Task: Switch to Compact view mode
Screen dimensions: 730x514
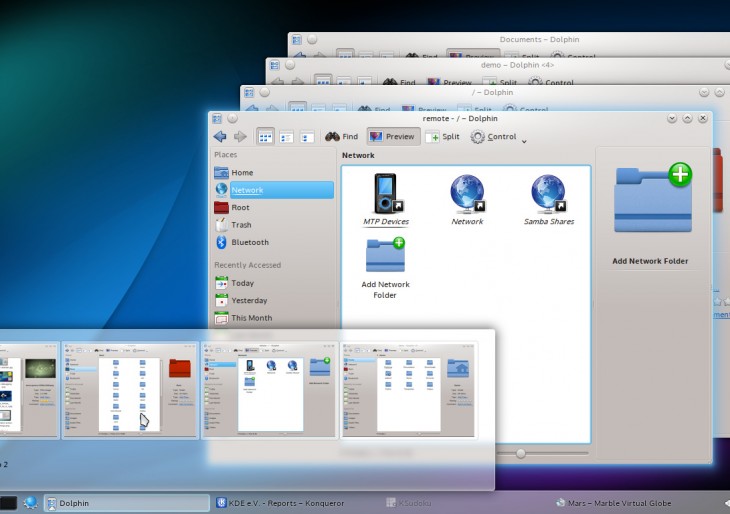Action: 287,137
